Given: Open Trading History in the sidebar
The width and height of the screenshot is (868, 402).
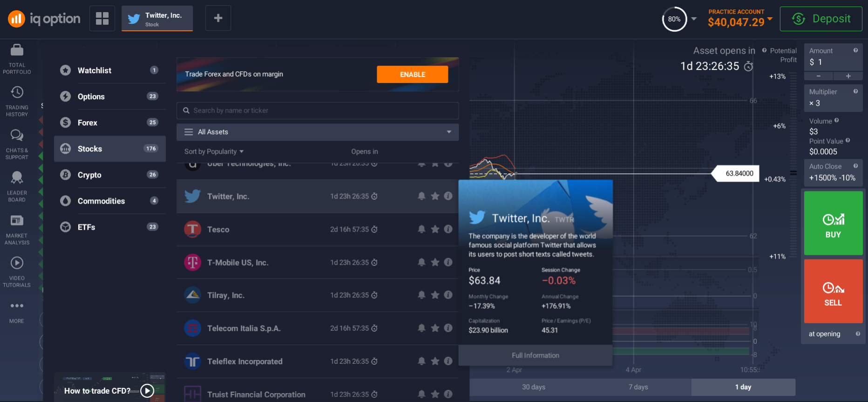Looking at the screenshot, I should 17,93.
